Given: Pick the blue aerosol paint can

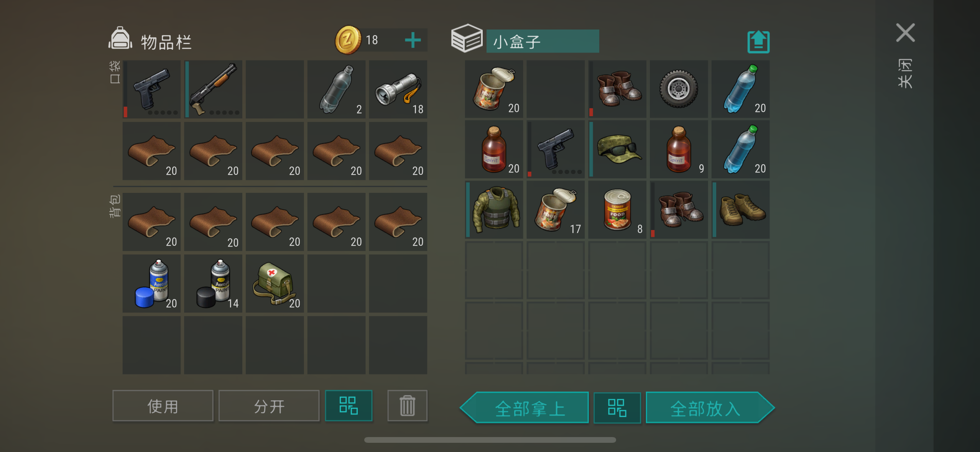Looking at the screenshot, I should pyautogui.click(x=151, y=283).
